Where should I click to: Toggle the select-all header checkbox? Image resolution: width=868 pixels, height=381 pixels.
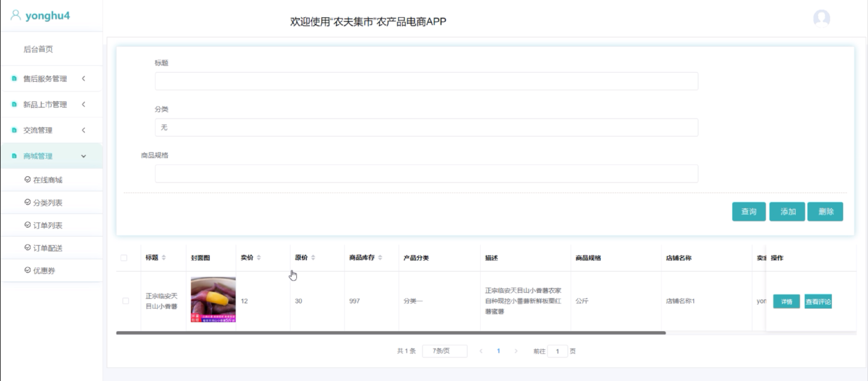(124, 258)
